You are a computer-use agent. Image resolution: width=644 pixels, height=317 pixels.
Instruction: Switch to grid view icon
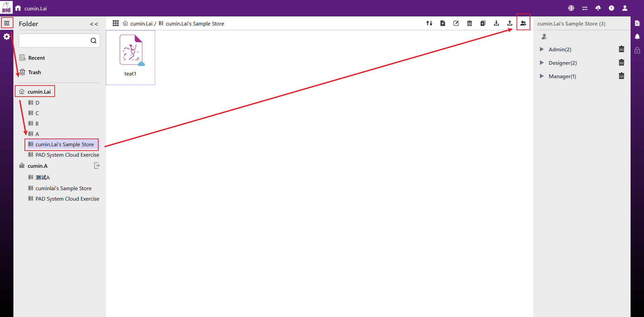116,23
